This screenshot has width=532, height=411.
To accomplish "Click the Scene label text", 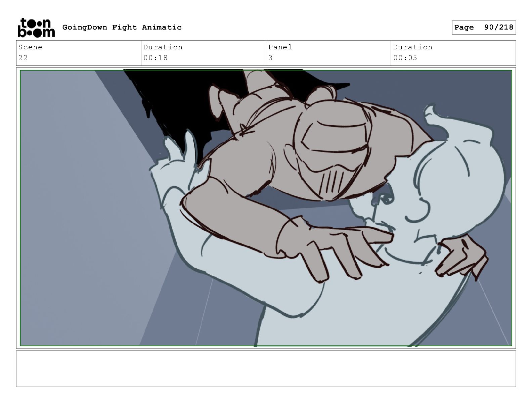I will tap(30, 47).
